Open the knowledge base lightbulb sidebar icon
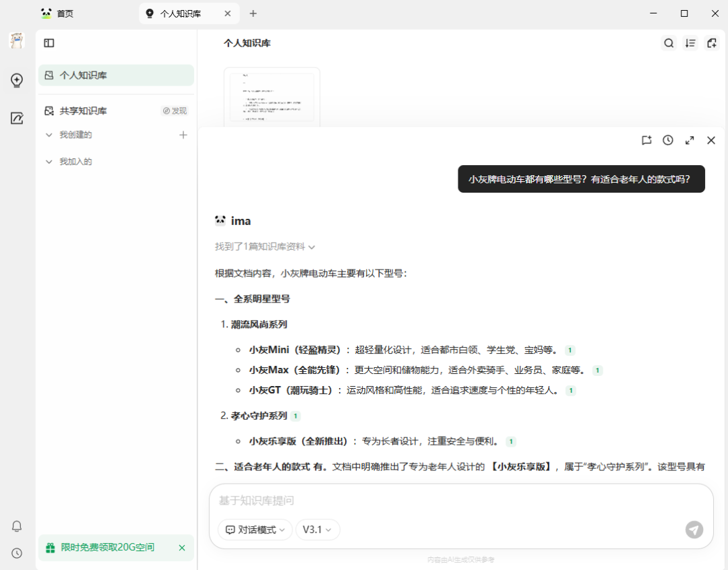The width and height of the screenshot is (728, 570). click(17, 80)
